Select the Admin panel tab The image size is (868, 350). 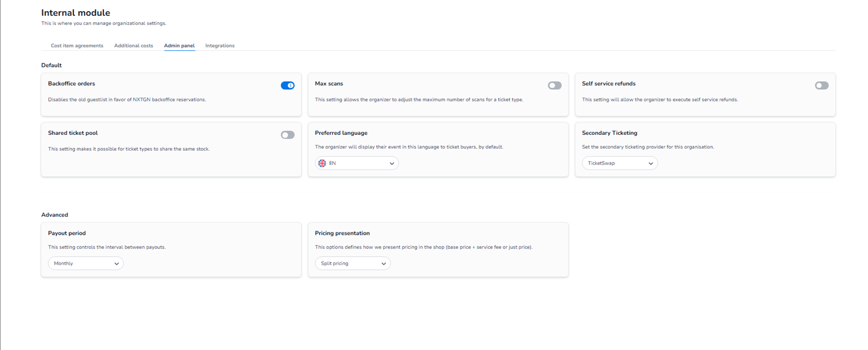pos(179,46)
